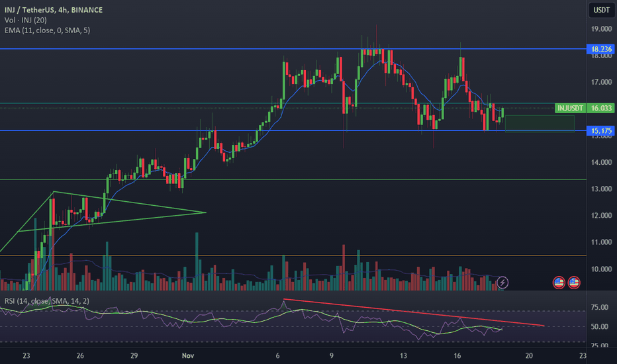
Task: Select the Vol · INJ (20) indicator legend
Action: (26, 20)
